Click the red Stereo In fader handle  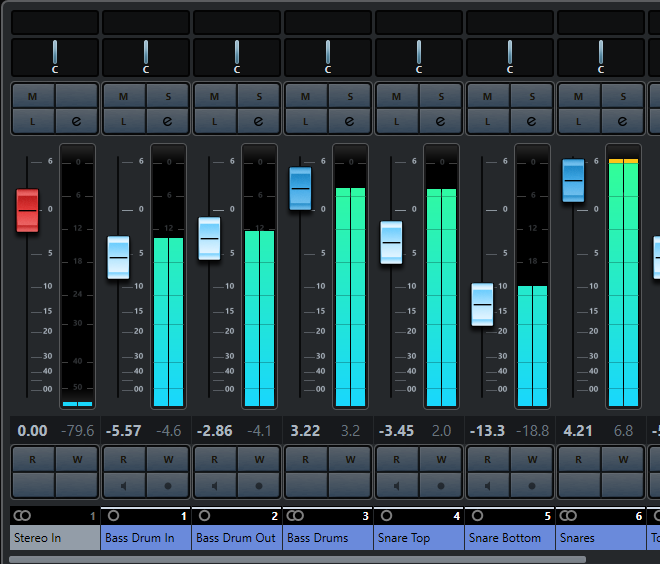tap(27, 210)
